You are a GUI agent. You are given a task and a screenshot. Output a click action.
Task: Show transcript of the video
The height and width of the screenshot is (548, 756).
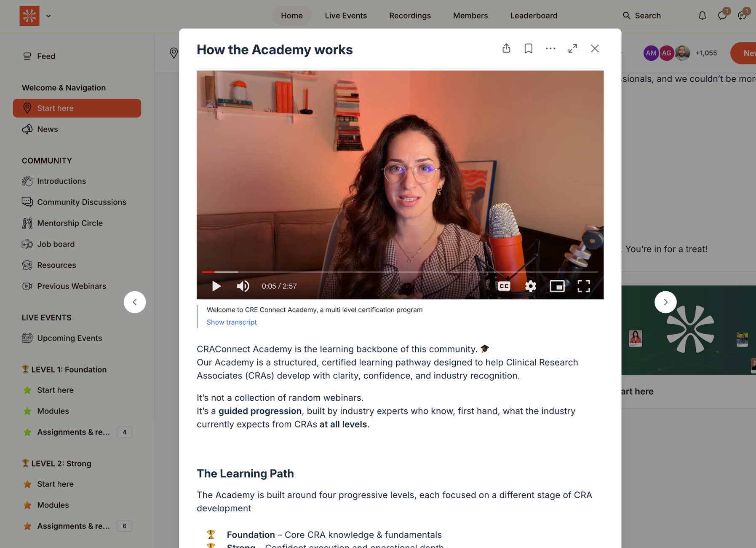point(232,322)
